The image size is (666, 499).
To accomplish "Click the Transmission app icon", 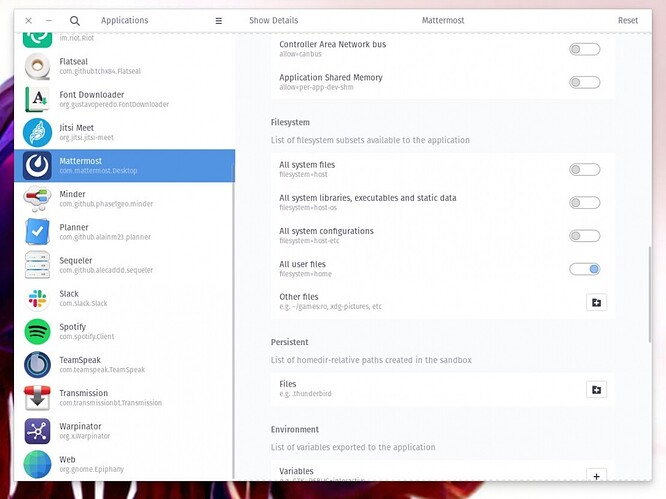I will 37,397.
